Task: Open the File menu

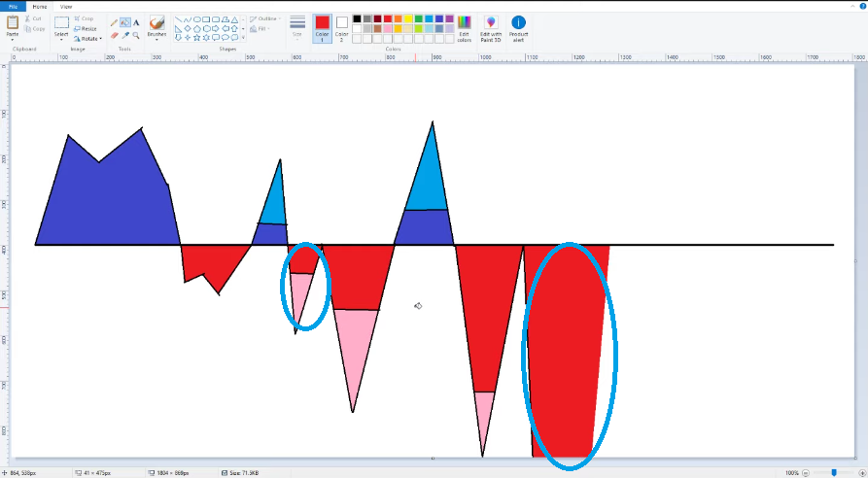Action: (14, 7)
